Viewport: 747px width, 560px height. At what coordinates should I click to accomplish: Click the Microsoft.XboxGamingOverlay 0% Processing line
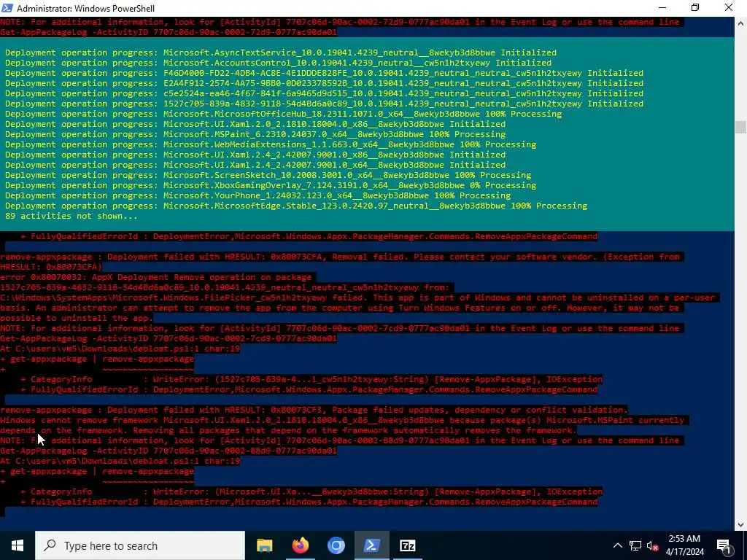click(x=271, y=185)
